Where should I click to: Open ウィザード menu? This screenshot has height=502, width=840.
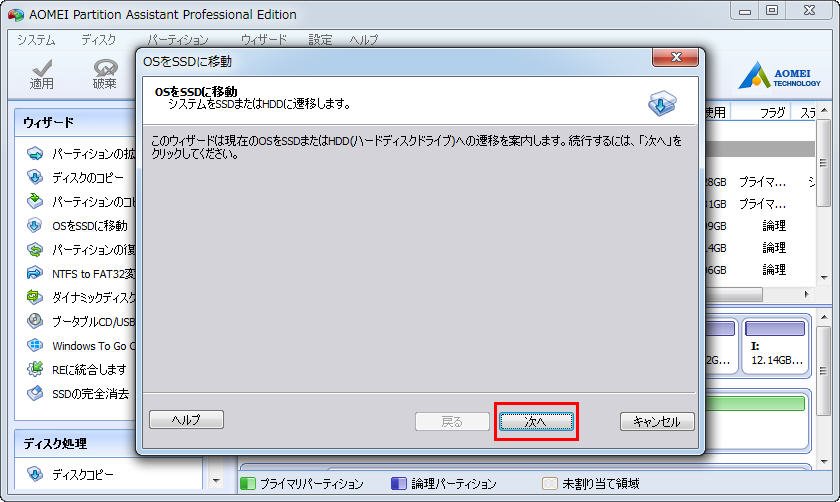pyautogui.click(x=264, y=40)
